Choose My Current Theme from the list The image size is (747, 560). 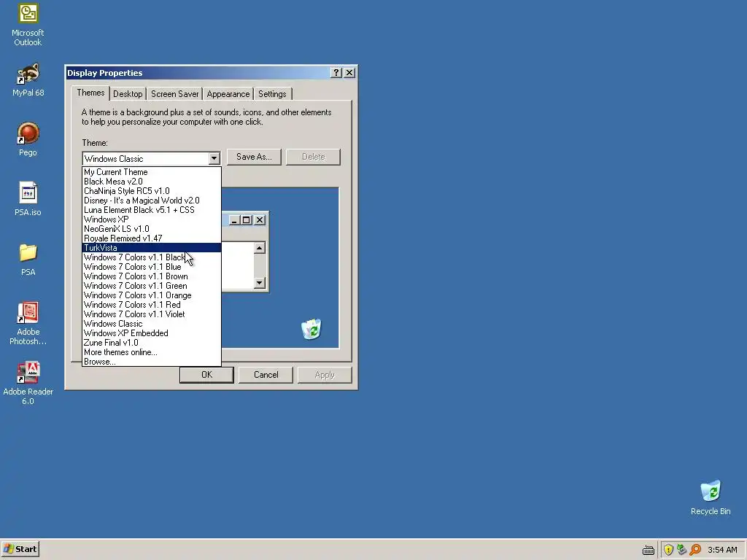(x=152, y=172)
